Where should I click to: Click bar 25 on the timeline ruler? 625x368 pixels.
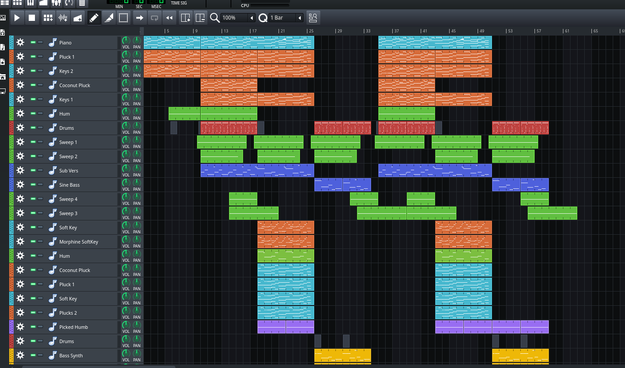[x=310, y=31]
